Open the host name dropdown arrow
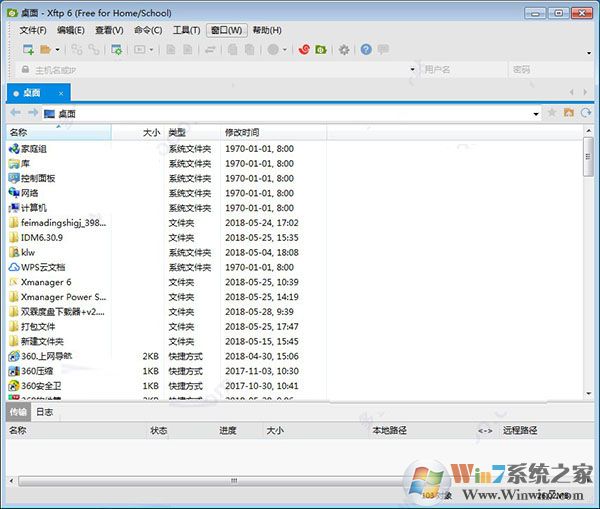The height and width of the screenshot is (509, 600). click(x=412, y=70)
